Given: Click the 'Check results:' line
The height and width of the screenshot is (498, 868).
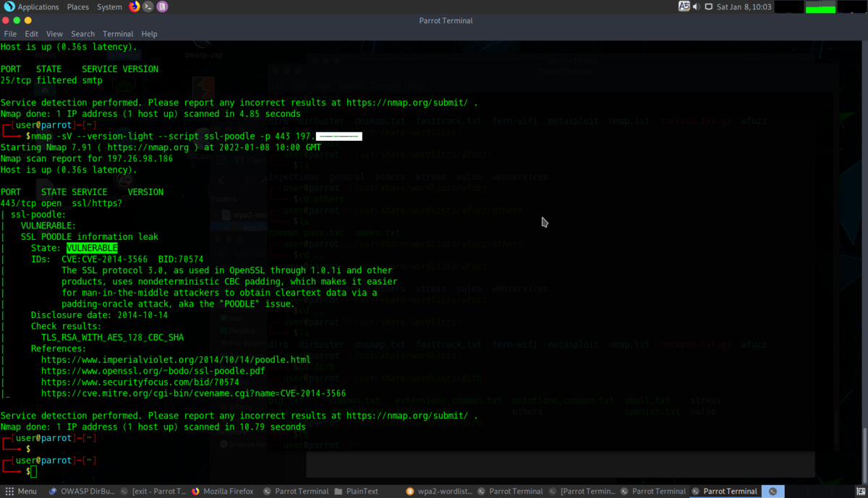Looking at the screenshot, I should click(67, 326).
